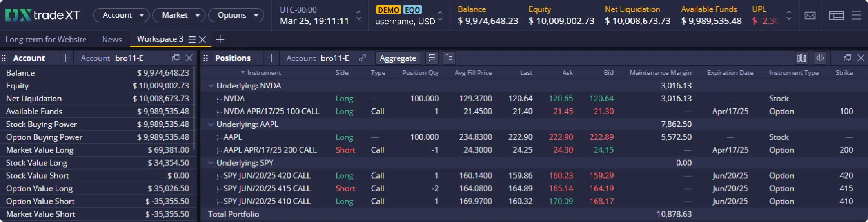Collapse the Underlying: SPY group
The height and width of the screenshot is (222, 868).
click(x=211, y=163)
